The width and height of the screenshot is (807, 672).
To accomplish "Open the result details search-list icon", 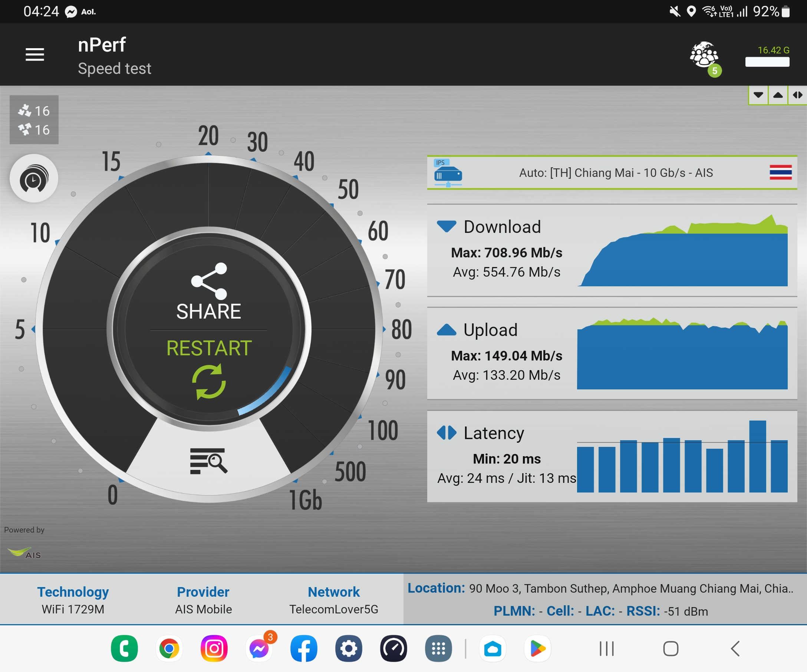I will (209, 461).
